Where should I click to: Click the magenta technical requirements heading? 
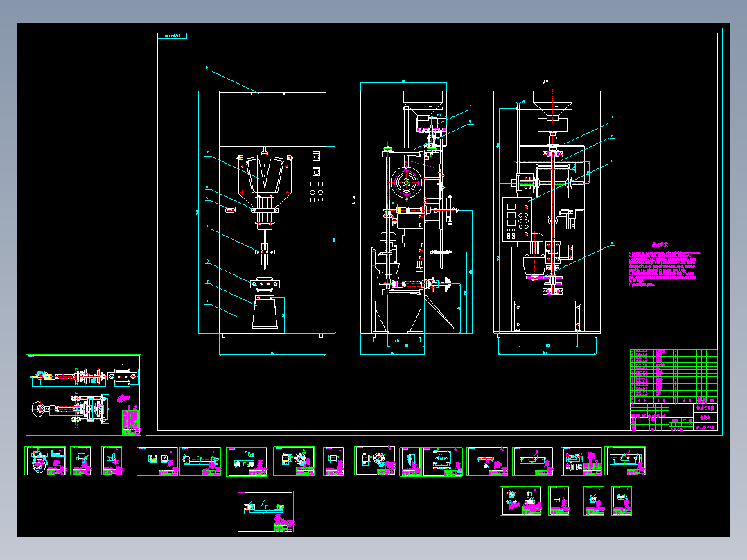[x=660, y=245]
